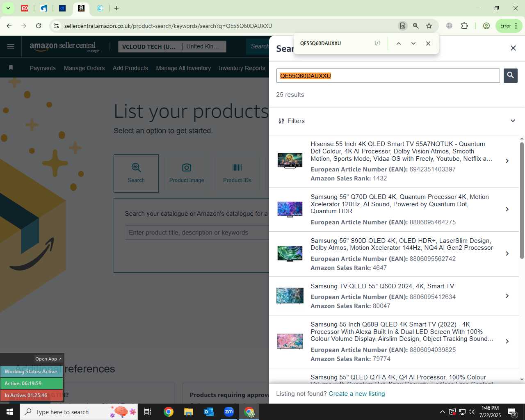Close the search results side panel
The image size is (525, 420).
coord(513,48)
